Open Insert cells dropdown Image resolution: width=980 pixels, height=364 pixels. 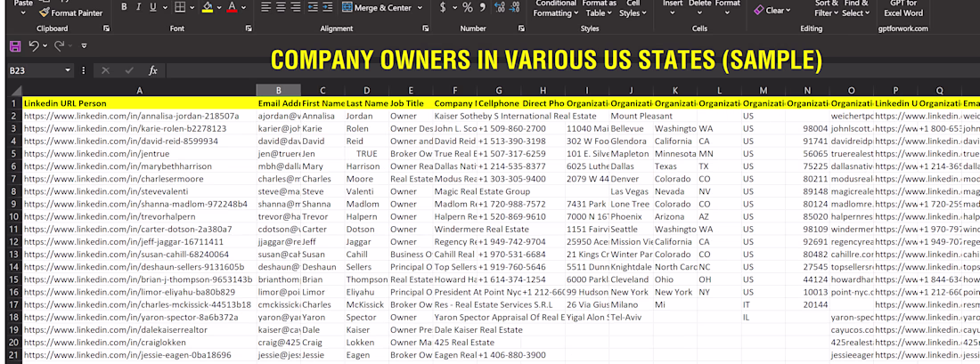pos(673,5)
